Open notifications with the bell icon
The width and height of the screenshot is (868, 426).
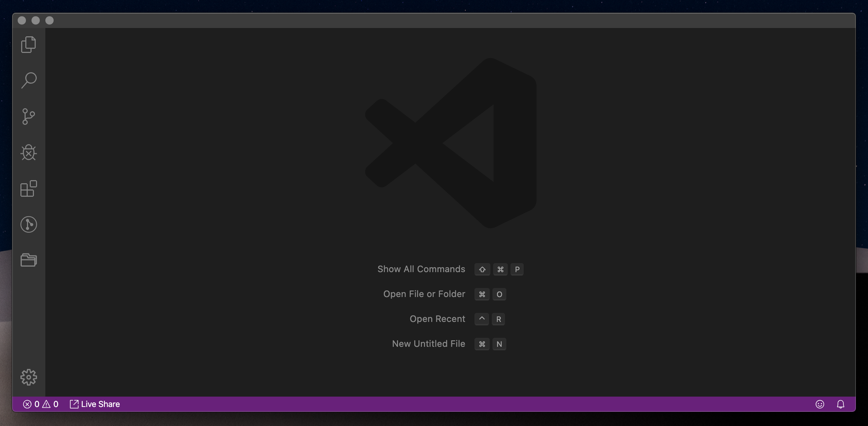click(841, 404)
